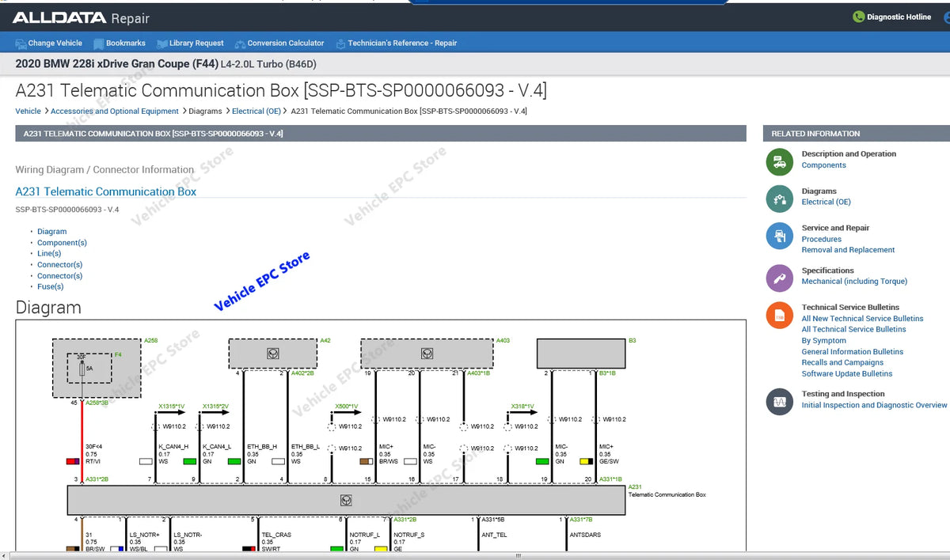The image size is (950, 560).
Task: Click the X318*1V connector label
Action: tap(523, 406)
